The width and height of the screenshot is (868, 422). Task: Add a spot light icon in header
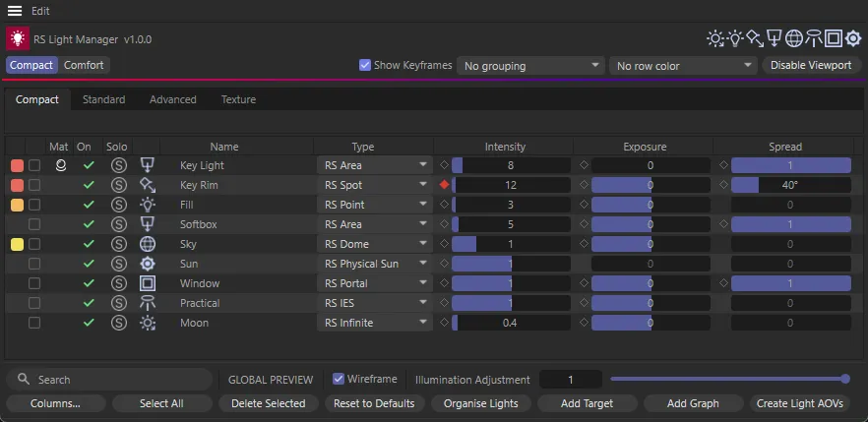[755, 38]
